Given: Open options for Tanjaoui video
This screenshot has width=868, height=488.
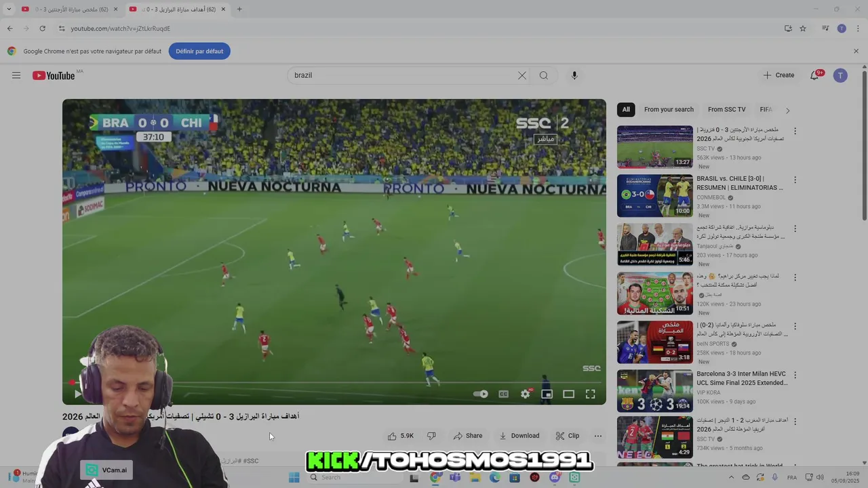Looking at the screenshot, I should [x=795, y=228].
